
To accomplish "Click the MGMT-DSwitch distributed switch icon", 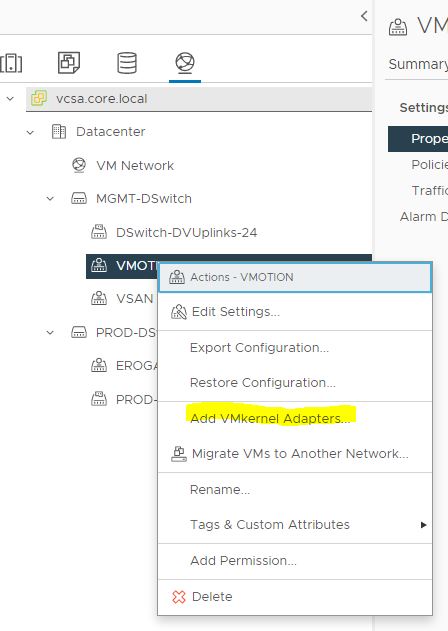I will point(79,198).
